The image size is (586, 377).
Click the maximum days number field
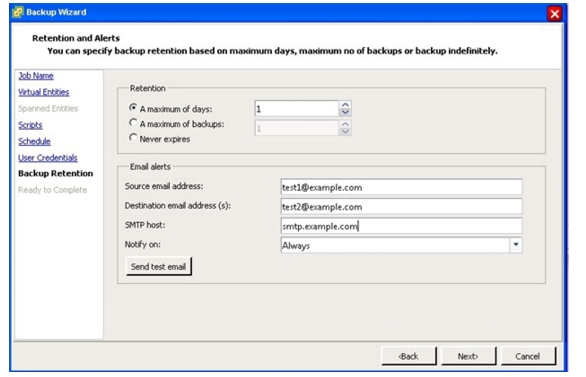[296, 109]
